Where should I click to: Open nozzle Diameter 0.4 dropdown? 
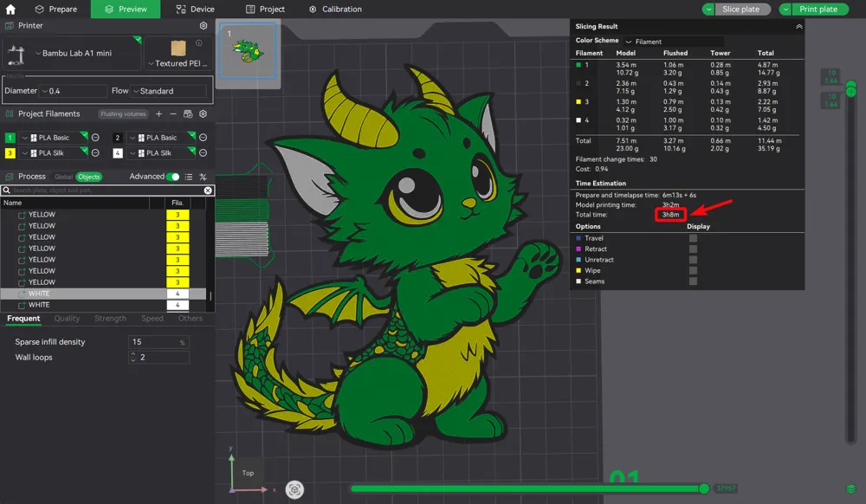(x=73, y=91)
